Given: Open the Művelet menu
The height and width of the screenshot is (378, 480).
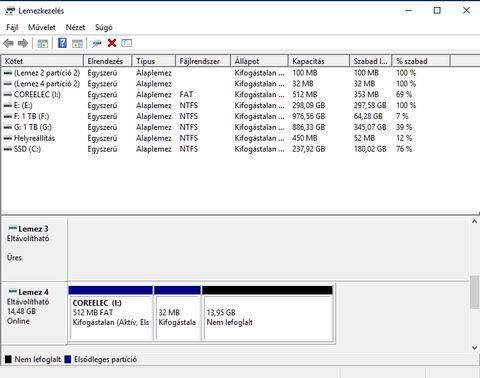Looking at the screenshot, I should click(x=42, y=27).
